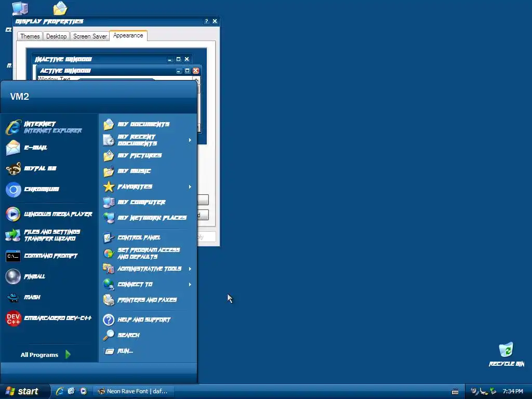Select the Recycle Bin desktop icon
Image resolution: width=532 pixels, height=399 pixels.
pos(506,354)
